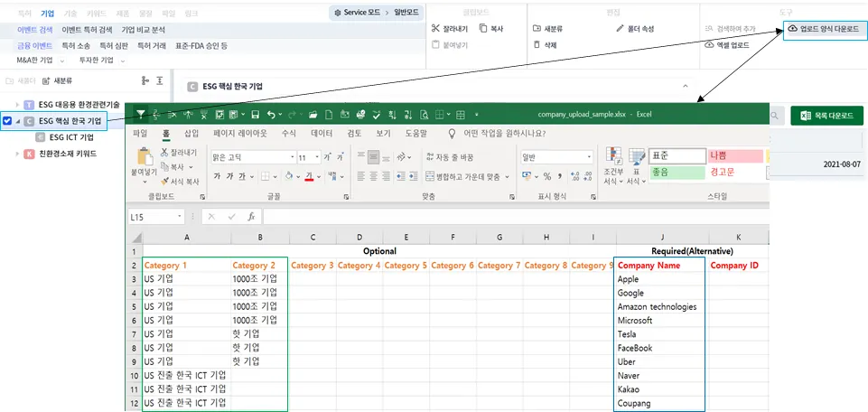
Task: Center-align text horizontally in Excel
Action: tap(374, 177)
